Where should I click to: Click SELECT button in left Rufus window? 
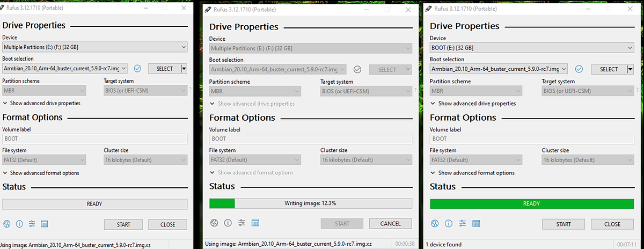point(164,69)
